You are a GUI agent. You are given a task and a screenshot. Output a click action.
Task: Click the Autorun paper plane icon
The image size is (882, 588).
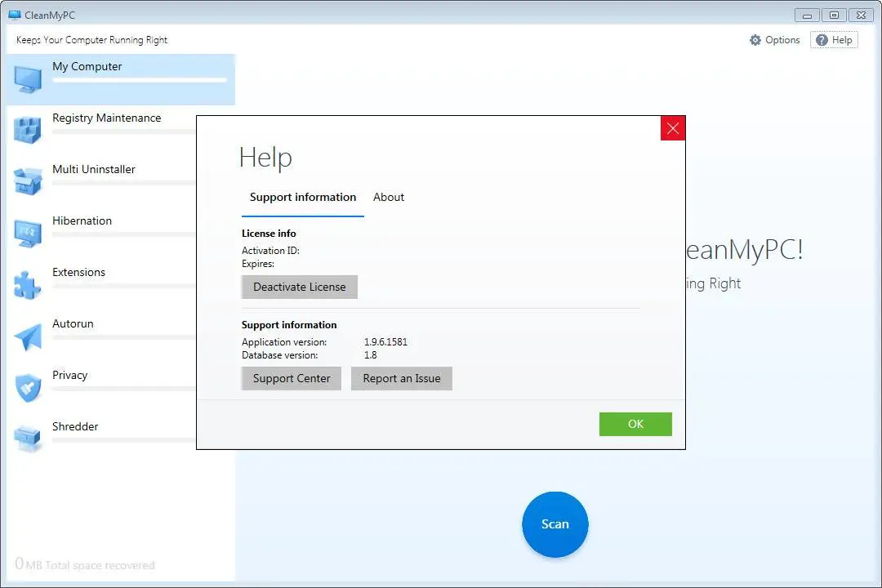pyautogui.click(x=28, y=336)
